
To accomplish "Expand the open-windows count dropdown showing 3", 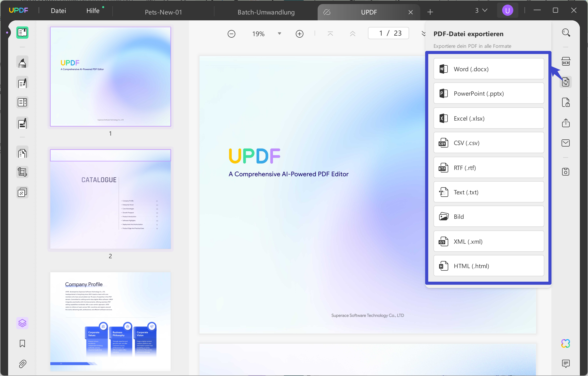I will [481, 10].
